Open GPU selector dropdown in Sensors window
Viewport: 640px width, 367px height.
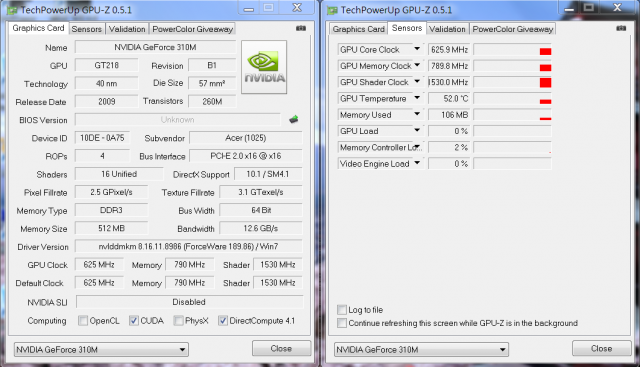421,350
